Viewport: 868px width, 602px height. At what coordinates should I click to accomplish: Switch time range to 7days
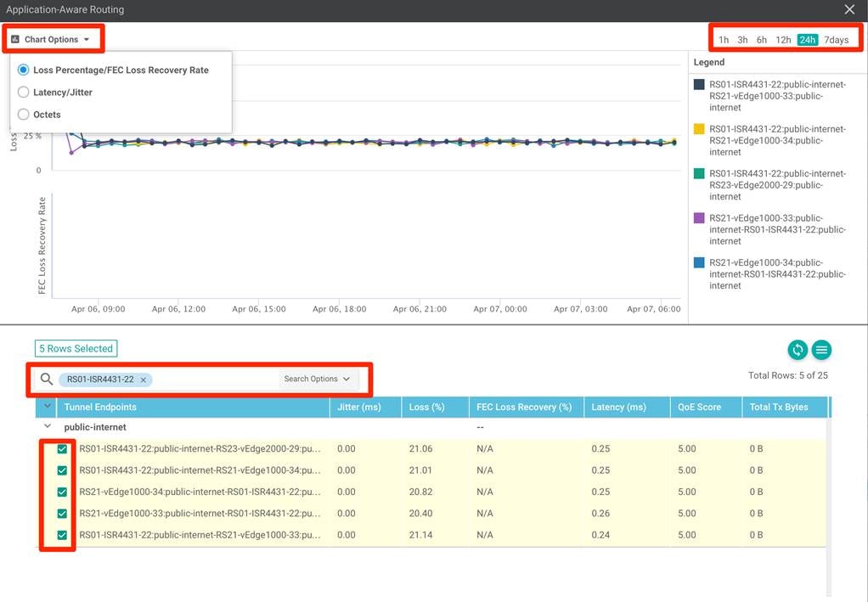click(x=836, y=40)
